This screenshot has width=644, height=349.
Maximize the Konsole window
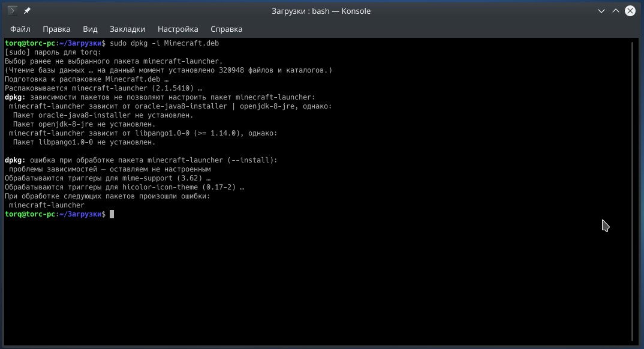[x=616, y=11]
